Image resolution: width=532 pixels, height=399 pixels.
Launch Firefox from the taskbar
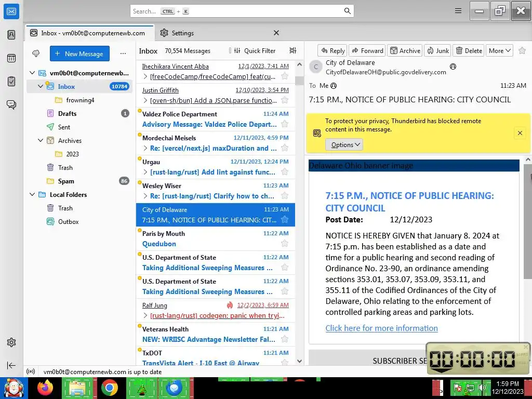46,388
